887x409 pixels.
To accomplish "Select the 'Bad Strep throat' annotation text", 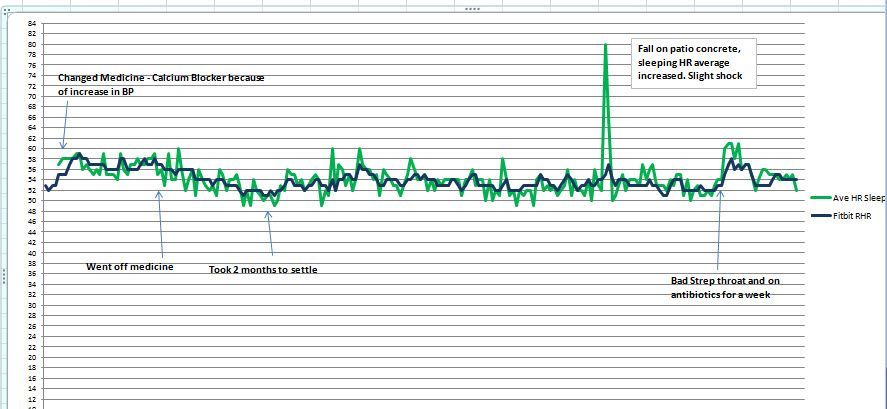I will pos(725,288).
